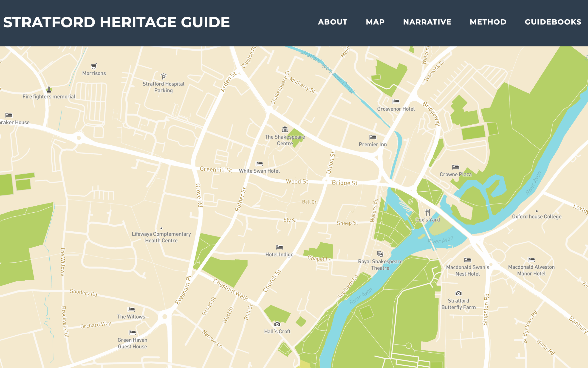
Task: Click the Bull St street label
Action: [x=248, y=312]
